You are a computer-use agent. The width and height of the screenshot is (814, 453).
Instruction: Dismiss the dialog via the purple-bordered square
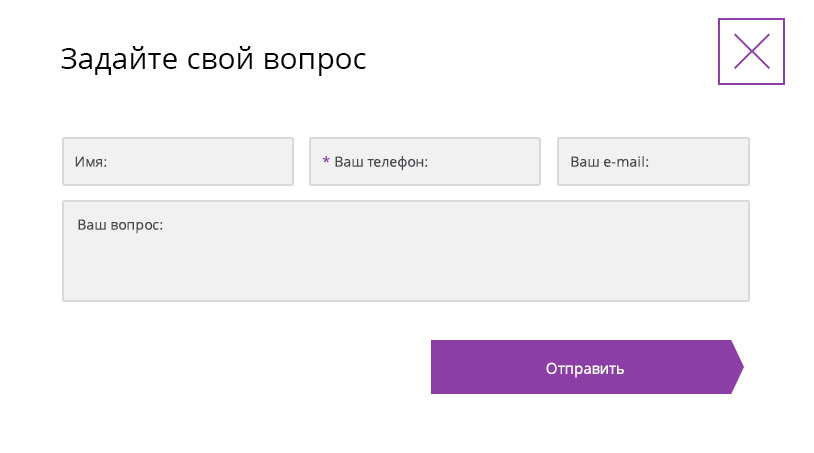(751, 51)
